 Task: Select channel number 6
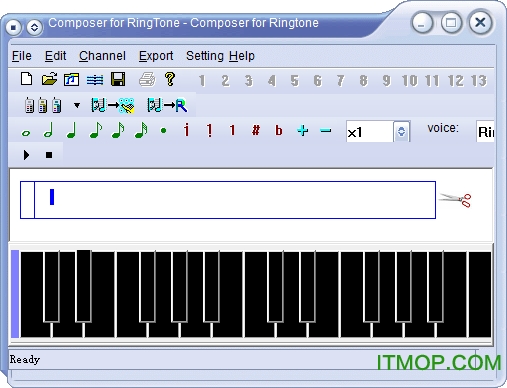318,81
